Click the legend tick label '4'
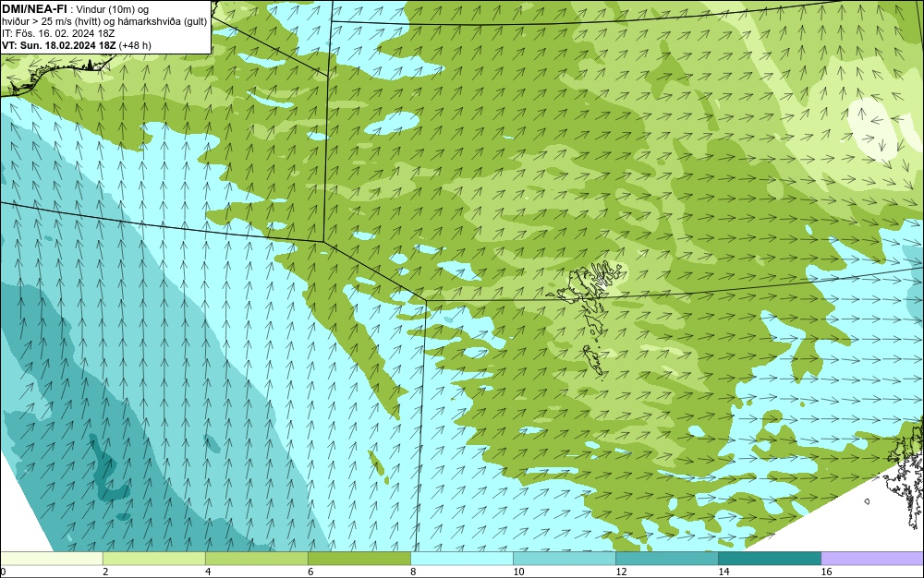924x578 pixels. [x=208, y=572]
